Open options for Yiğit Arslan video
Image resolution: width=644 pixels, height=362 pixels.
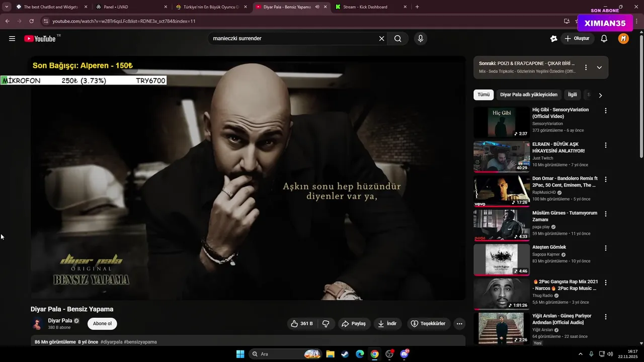[x=606, y=317]
